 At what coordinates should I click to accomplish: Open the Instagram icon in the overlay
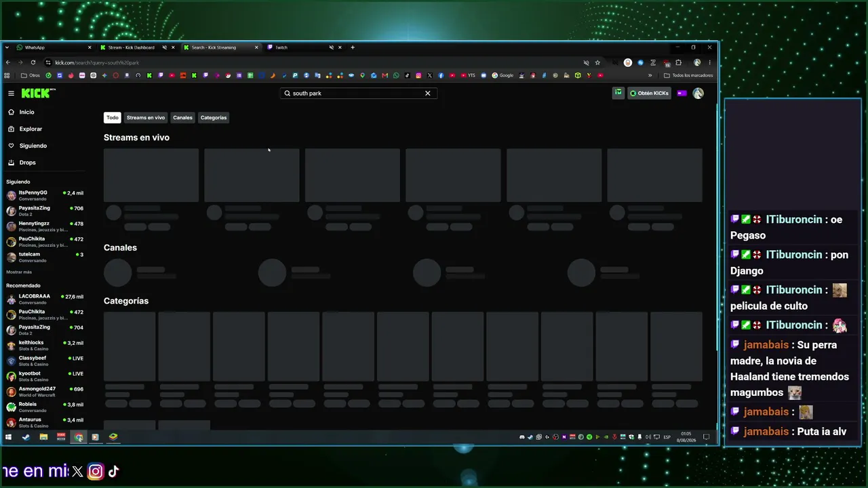(96, 472)
